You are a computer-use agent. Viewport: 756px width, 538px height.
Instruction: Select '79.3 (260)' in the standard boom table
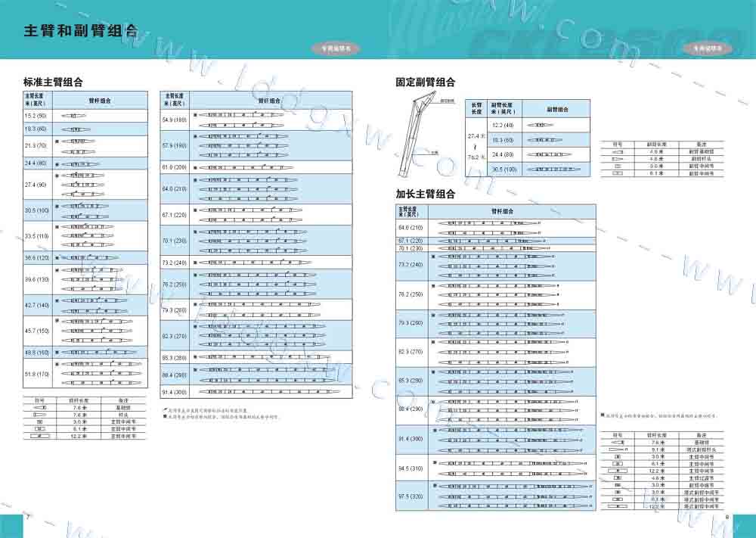[x=175, y=310]
